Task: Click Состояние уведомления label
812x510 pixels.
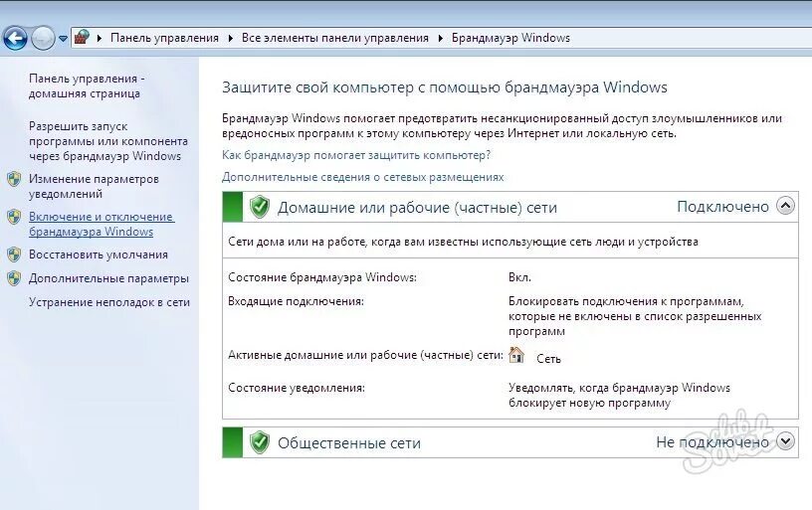Action: [297, 388]
